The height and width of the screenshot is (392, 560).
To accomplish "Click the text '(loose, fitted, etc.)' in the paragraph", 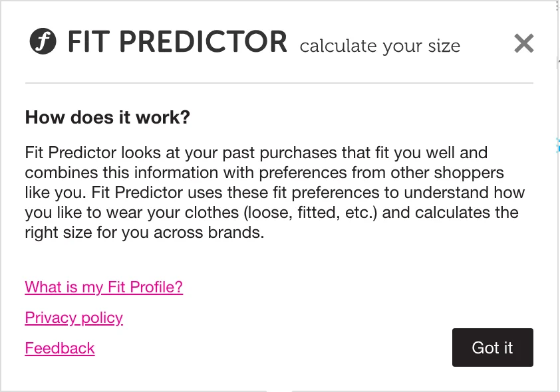I will [311, 213].
